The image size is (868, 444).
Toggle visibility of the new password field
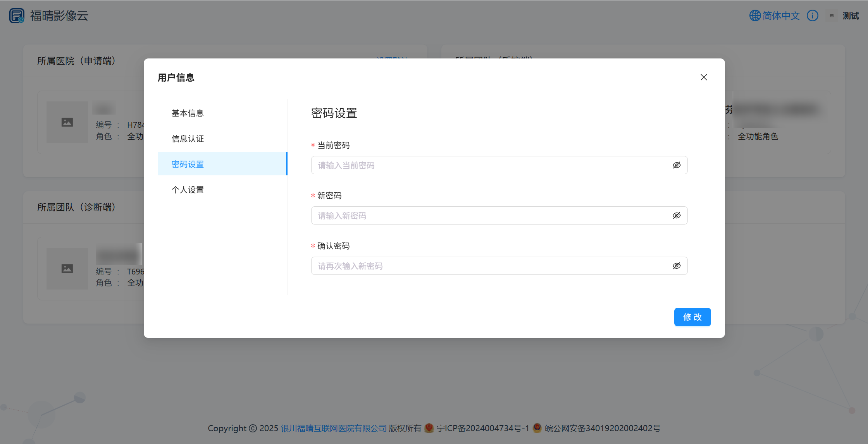coord(677,216)
